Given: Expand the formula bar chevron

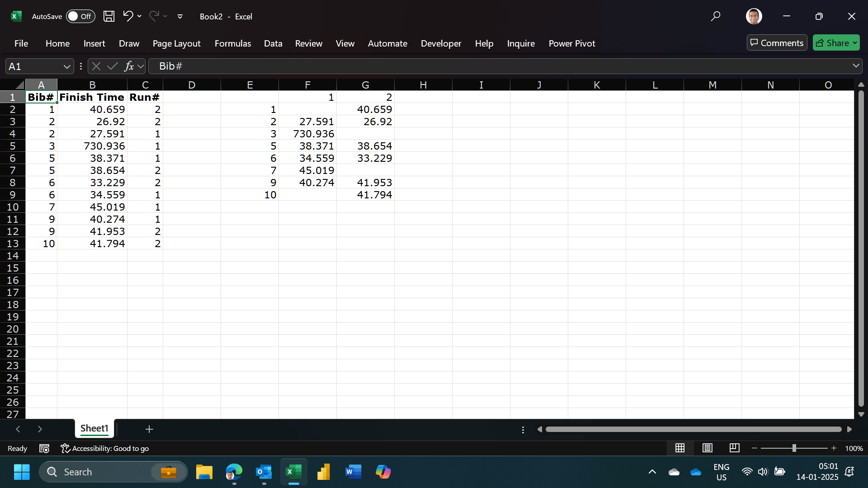Looking at the screenshot, I should [x=856, y=66].
